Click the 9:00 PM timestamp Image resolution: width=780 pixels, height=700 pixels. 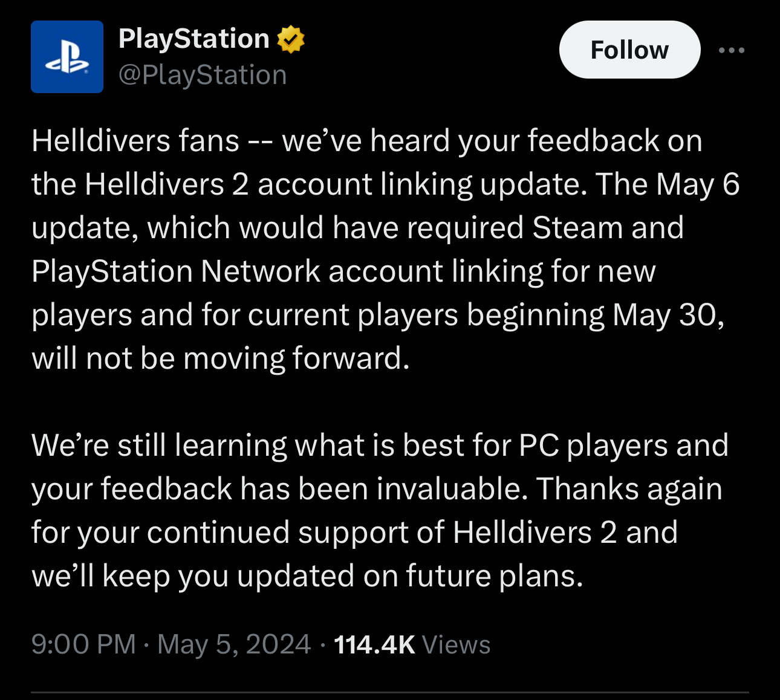point(83,644)
